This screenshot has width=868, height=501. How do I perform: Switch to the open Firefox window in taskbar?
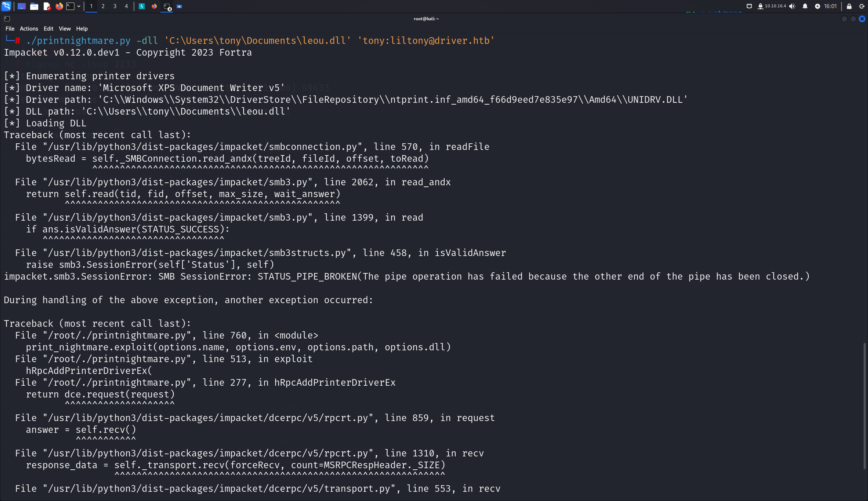click(154, 6)
